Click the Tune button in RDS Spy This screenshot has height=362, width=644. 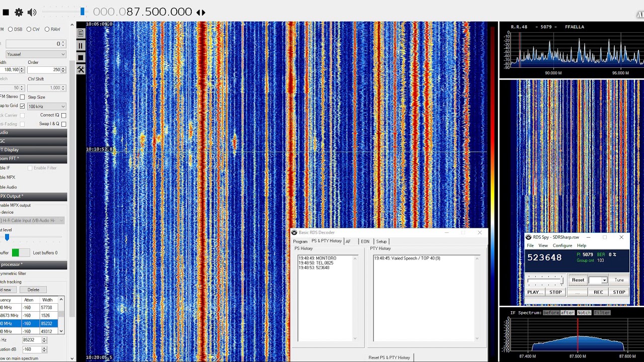coord(619,280)
